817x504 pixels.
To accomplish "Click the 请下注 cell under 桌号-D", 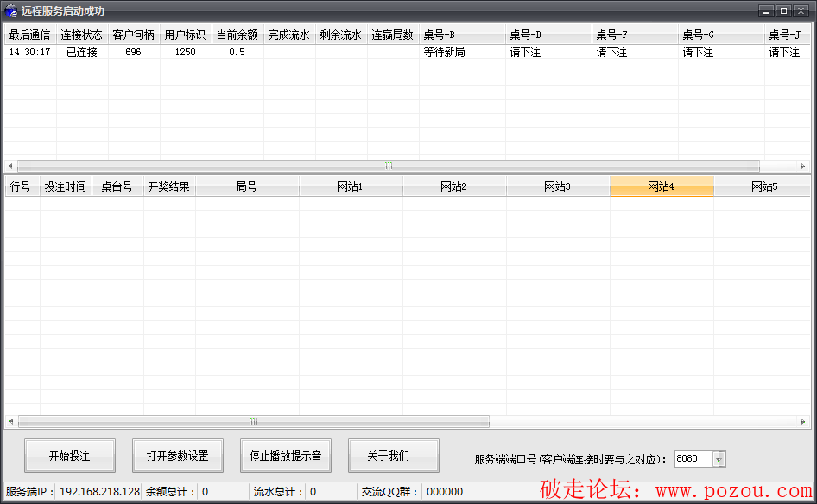I will pyautogui.click(x=548, y=52).
